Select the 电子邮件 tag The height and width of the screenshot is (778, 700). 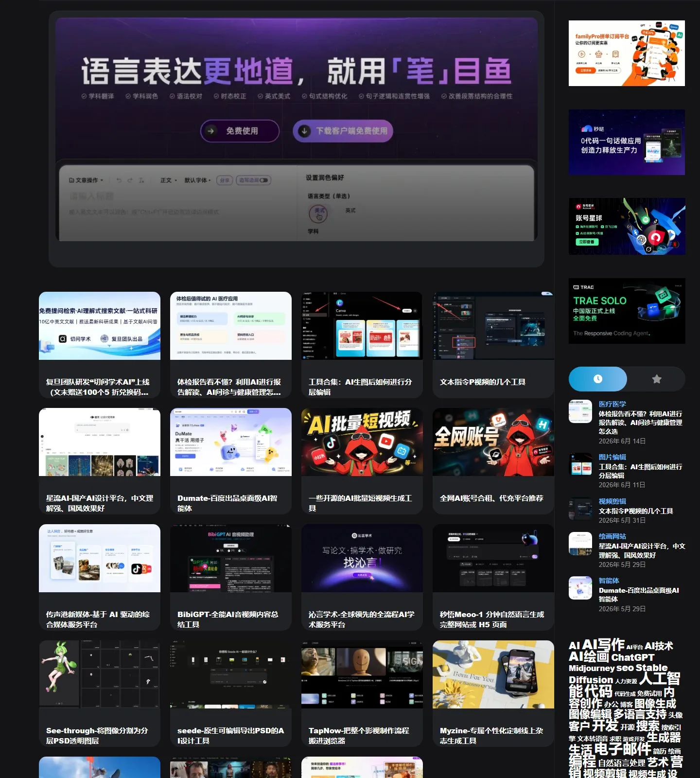click(622, 749)
